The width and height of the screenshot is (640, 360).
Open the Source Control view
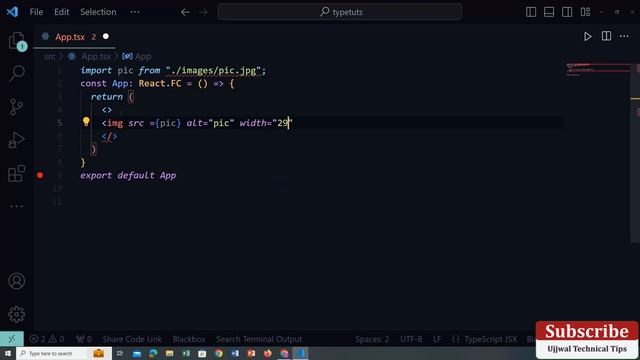(17, 107)
